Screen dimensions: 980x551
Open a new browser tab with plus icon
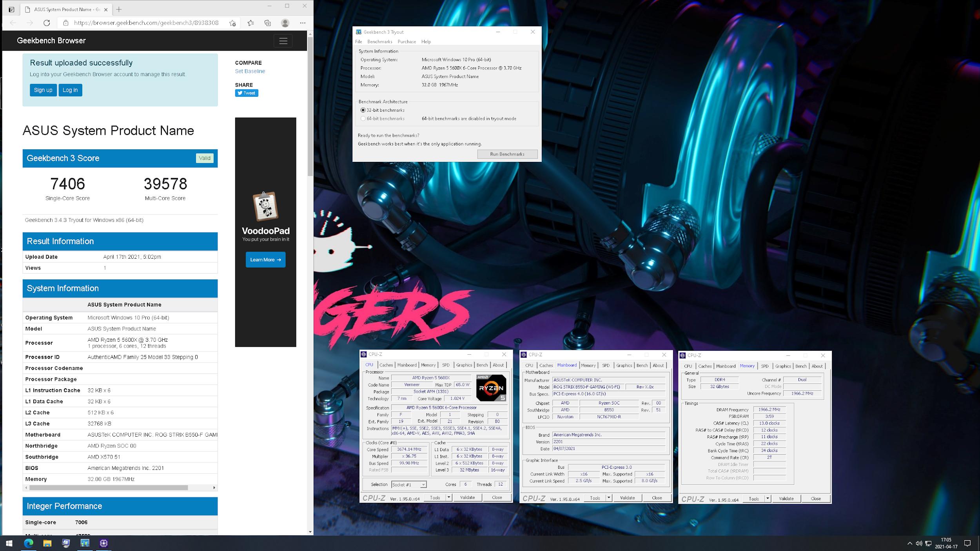[x=119, y=9]
